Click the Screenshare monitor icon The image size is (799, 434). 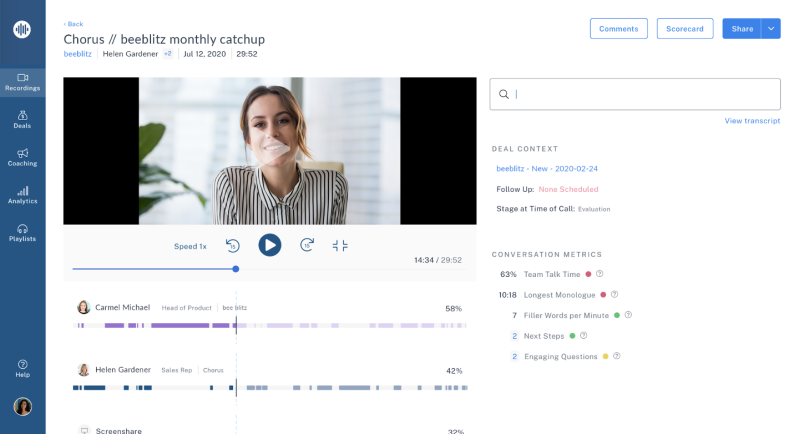[x=85, y=430]
